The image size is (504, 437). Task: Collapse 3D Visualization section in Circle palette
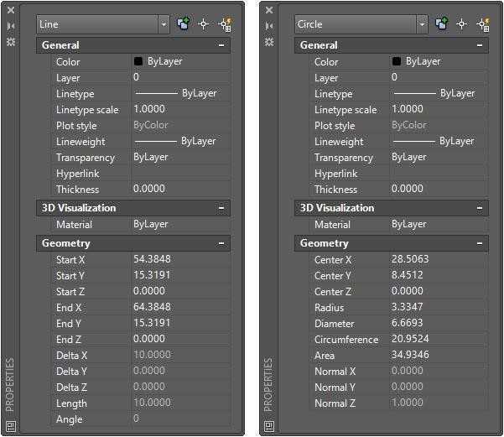[480, 208]
